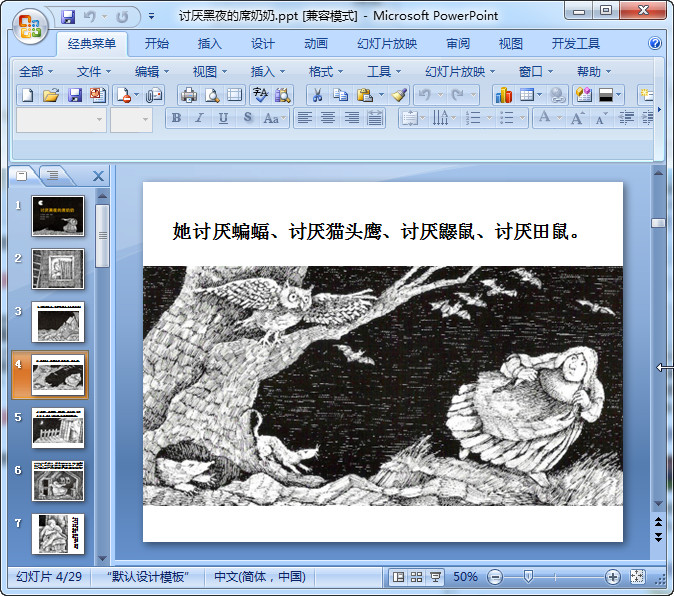
Task: Center align text
Action: (328, 118)
